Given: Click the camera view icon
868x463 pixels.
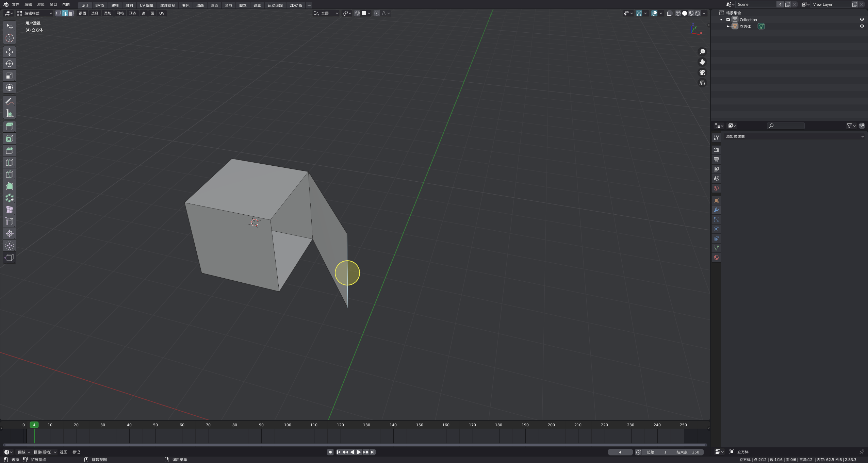Looking at the screenshot, I should pyautogui.click(x=702, y=72).
